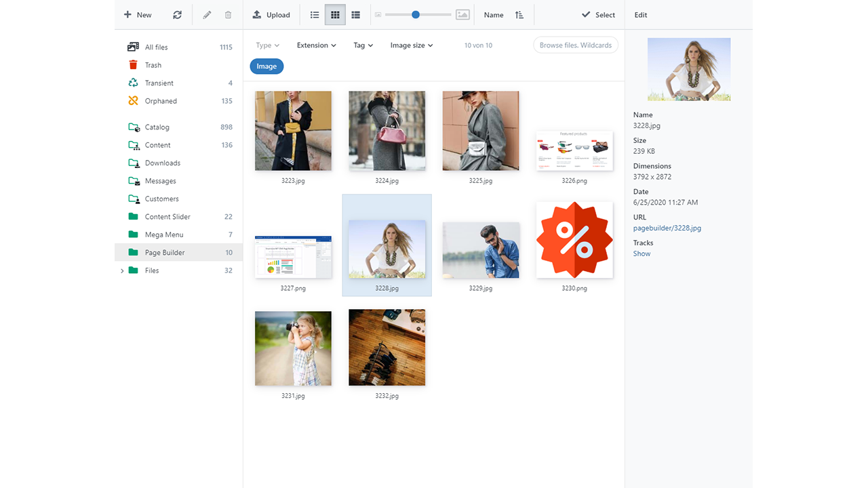Open the Trash folder
The image size is (868, 488).
tap(153, 65)
